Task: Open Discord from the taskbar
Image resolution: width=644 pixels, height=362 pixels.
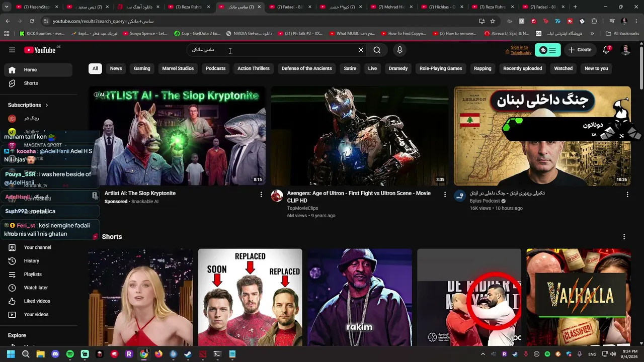Action: pyautogui.click(x=55, y=354)
